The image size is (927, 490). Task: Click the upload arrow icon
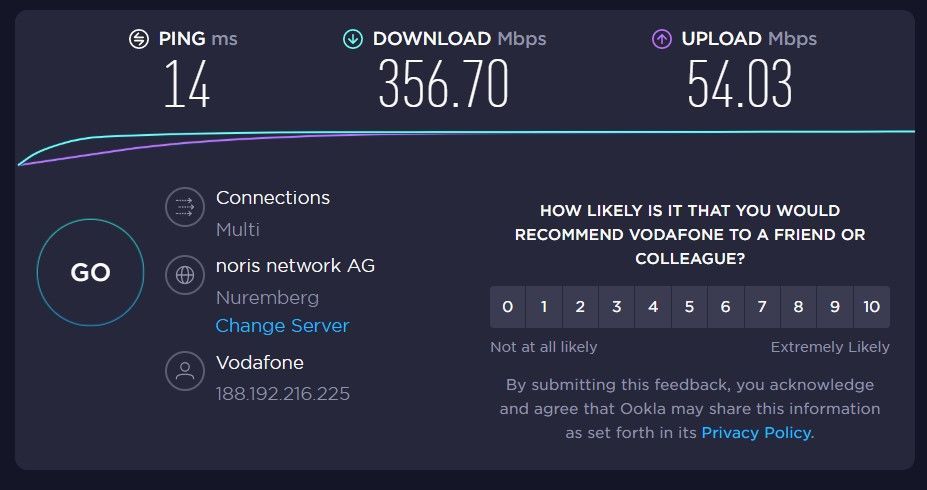point(661,39)
